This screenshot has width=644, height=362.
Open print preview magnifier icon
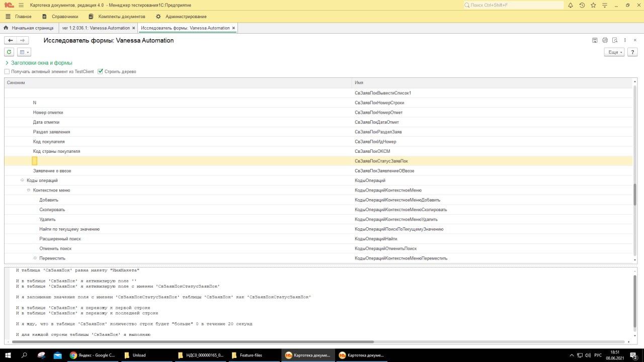pos(615,40)
